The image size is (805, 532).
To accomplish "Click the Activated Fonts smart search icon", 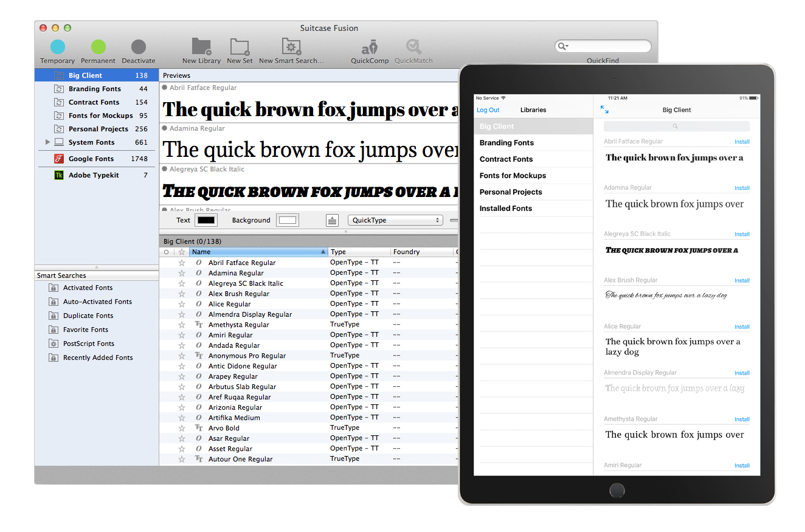I will pos(54,288).
